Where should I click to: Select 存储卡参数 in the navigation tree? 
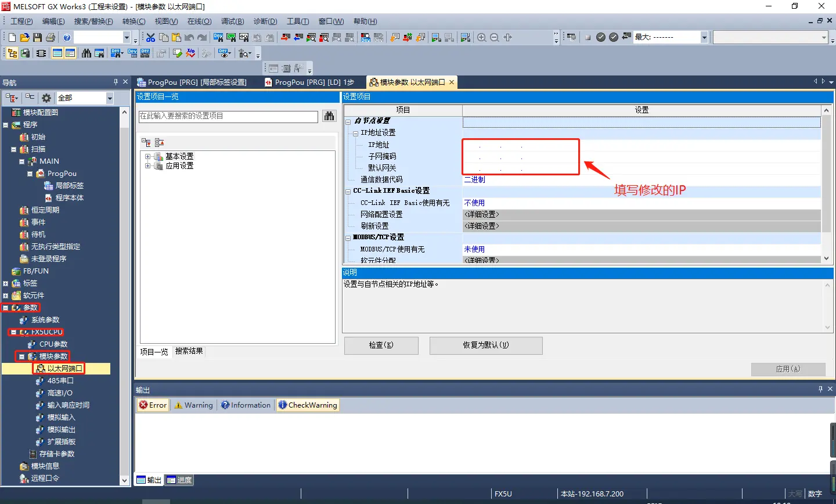(56, 454)
